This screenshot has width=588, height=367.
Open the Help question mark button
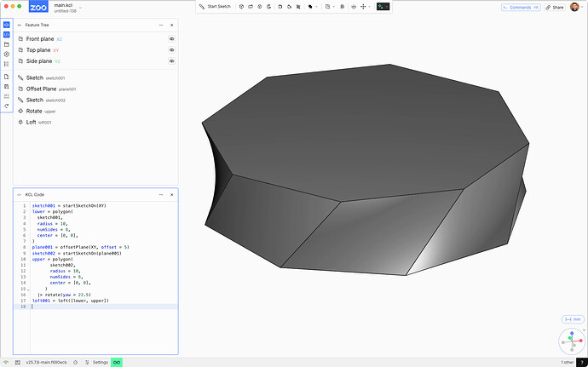tap(582, 363)
